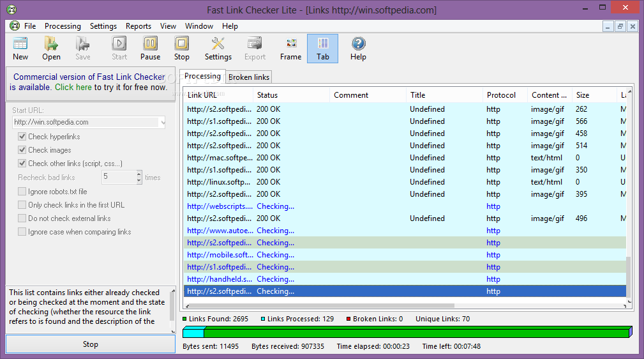Click the Save toolbar icon

coord(82,43)
